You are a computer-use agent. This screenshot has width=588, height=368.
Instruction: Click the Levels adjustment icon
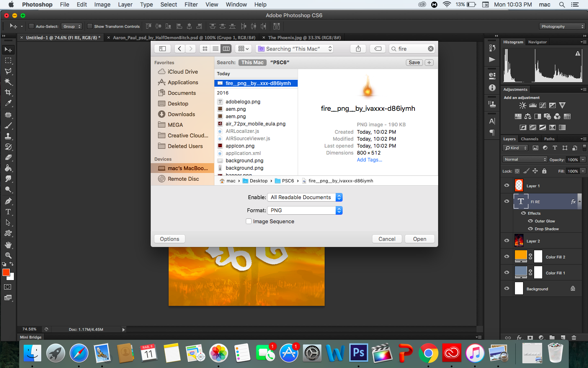[x=533, y=105]
